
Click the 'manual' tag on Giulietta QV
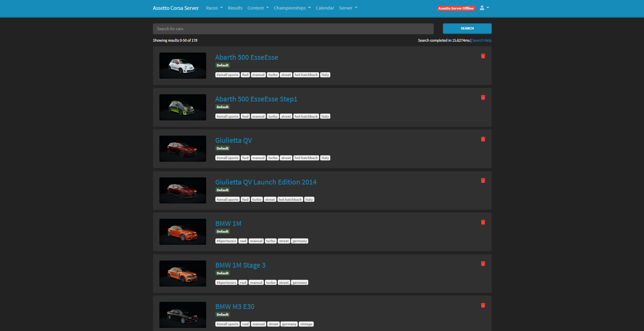[258, 158]
